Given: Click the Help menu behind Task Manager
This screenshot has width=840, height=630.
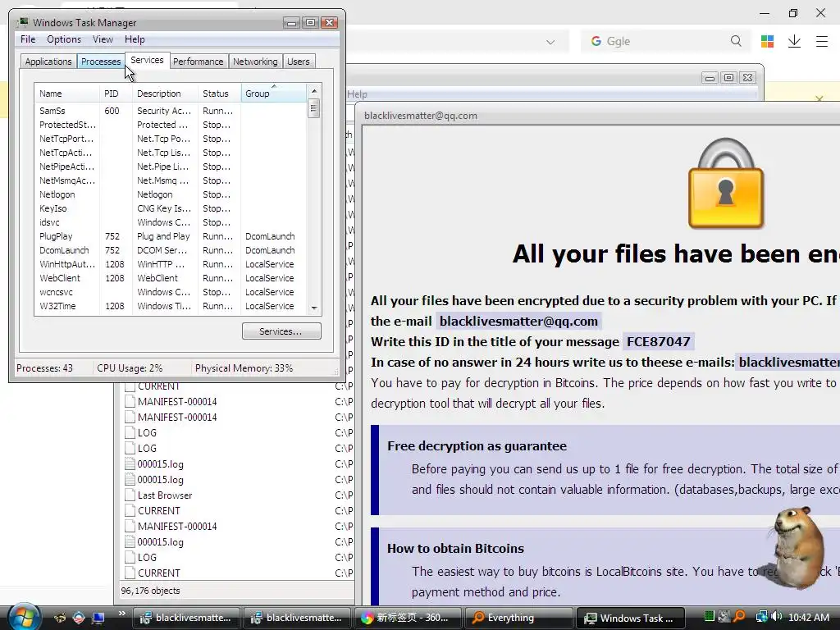Looking at the screenshot, I should [x=357, y=94].
